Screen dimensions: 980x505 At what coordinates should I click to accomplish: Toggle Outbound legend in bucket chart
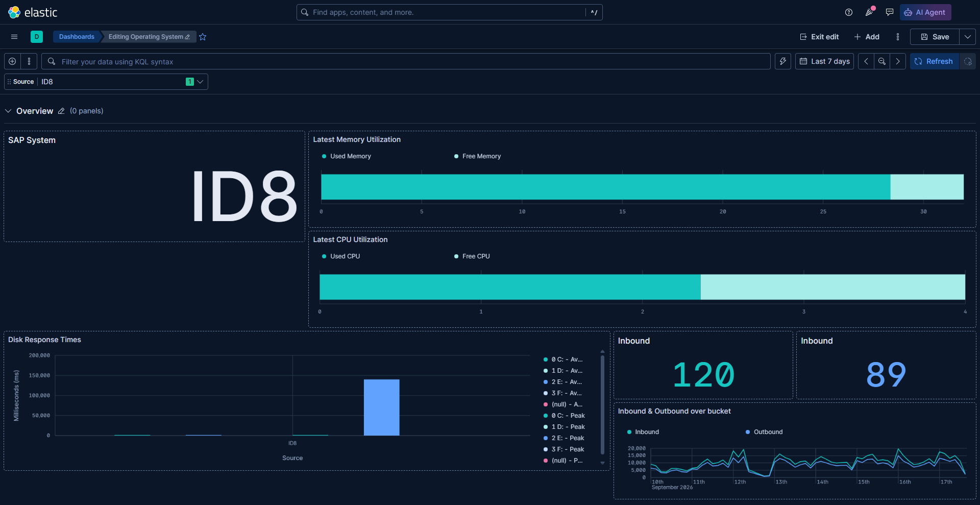[764, 432]
